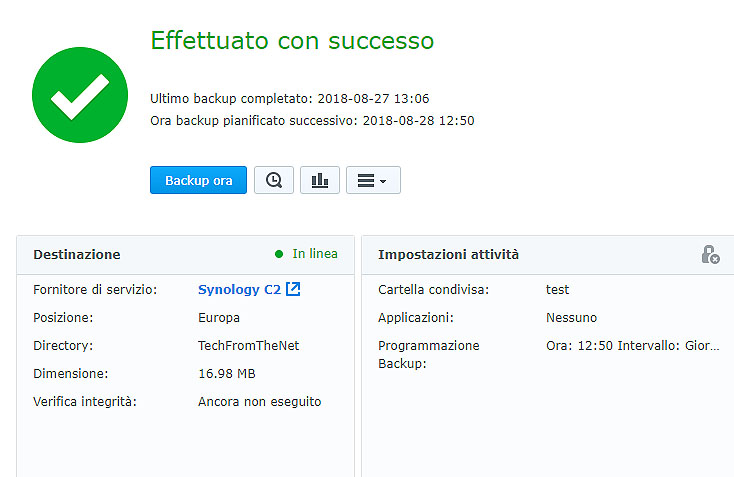Image resolution: width=734 pixels, height=477 pixels.
Task: Click the large green checkmark status icon
Action: pyautogui.click(x=80, y=95)
